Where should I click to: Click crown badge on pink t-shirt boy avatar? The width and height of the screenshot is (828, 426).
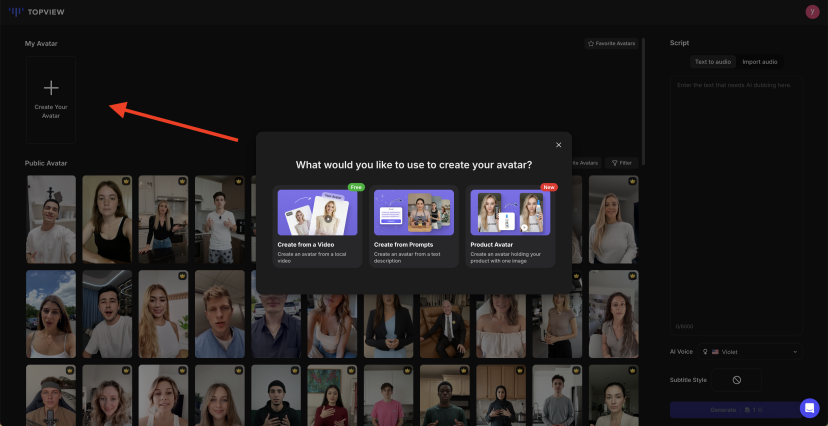coord(408,371)
